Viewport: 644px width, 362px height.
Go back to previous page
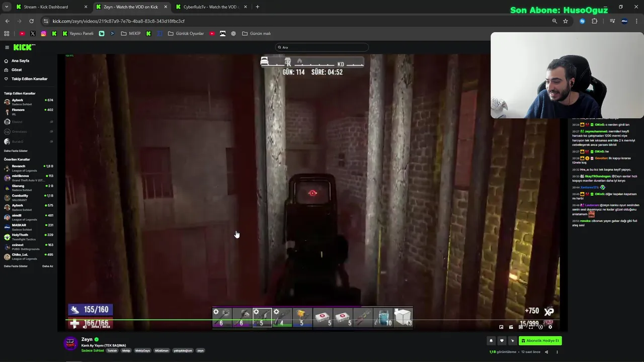click(x=7, y=21)
